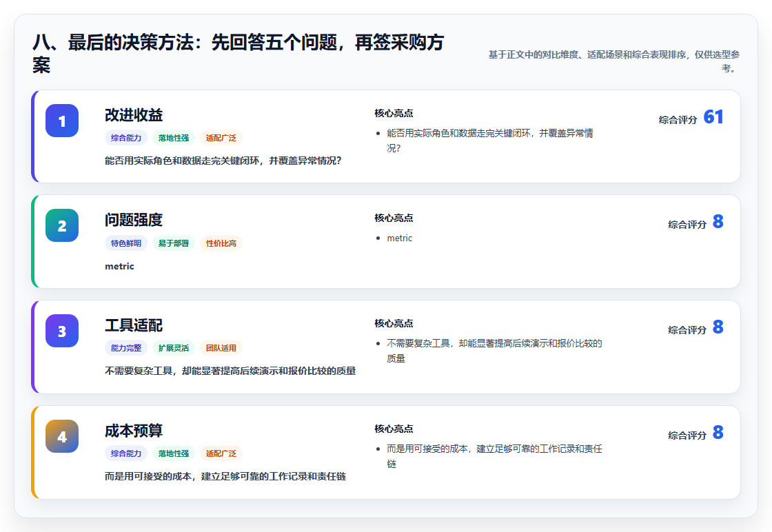Select the 扩展灵活 tag
The width and height of the screenshot is (772, 532).
(x=173, y=348)
